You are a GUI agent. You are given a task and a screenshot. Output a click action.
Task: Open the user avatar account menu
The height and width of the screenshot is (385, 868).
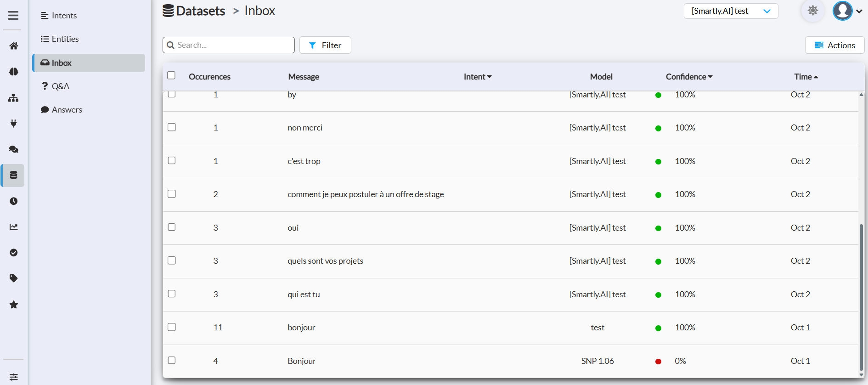(847, 11)
